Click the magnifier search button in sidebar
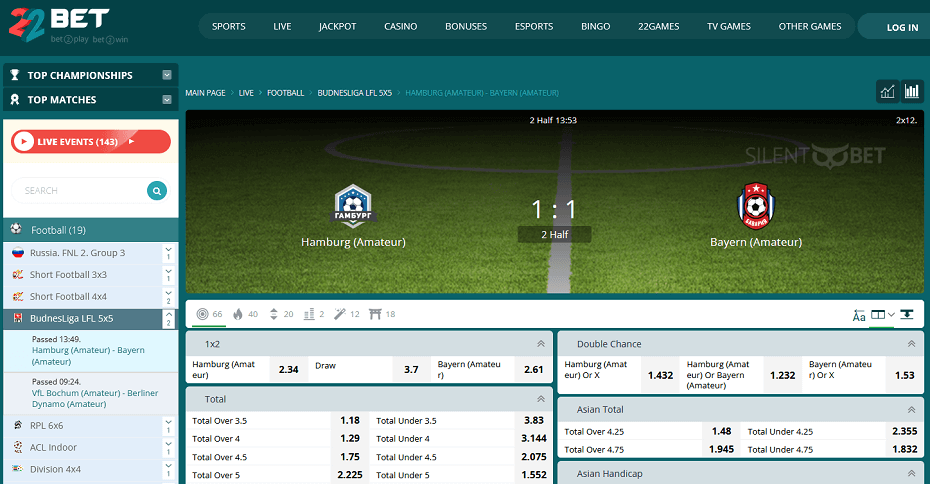This screenshot has width=930, height=484. (157, 190)
